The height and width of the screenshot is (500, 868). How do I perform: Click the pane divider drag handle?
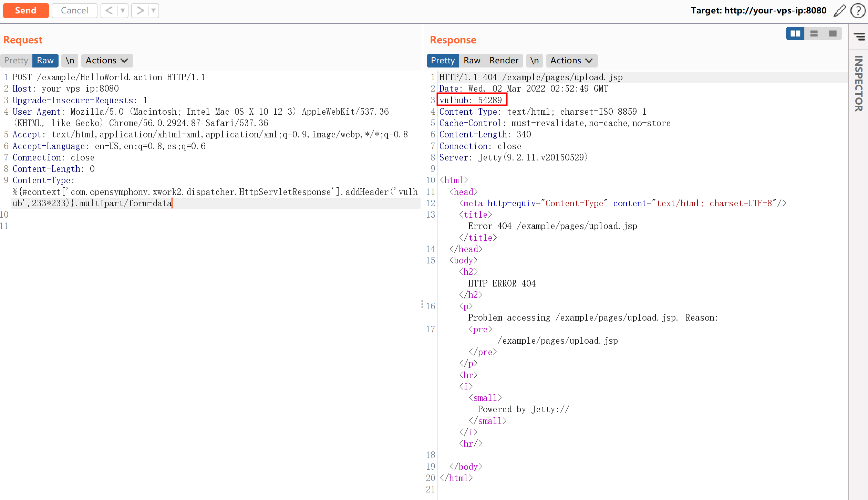pyautogui.click(x=422, y=304)
